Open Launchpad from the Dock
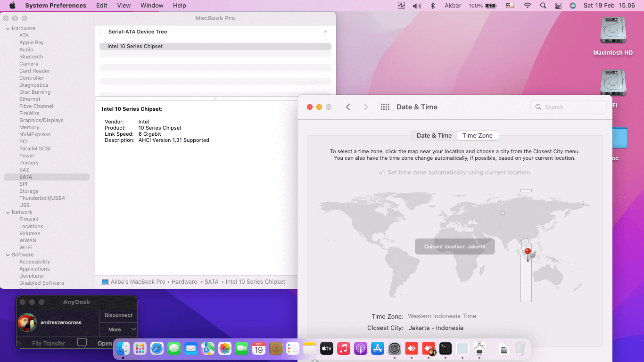 (140, 348)
